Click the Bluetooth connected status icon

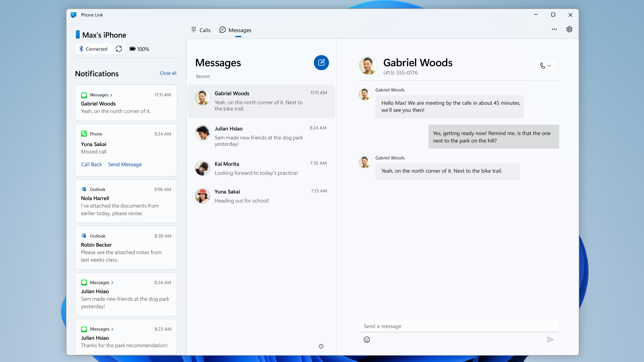[x=81, y=49]
